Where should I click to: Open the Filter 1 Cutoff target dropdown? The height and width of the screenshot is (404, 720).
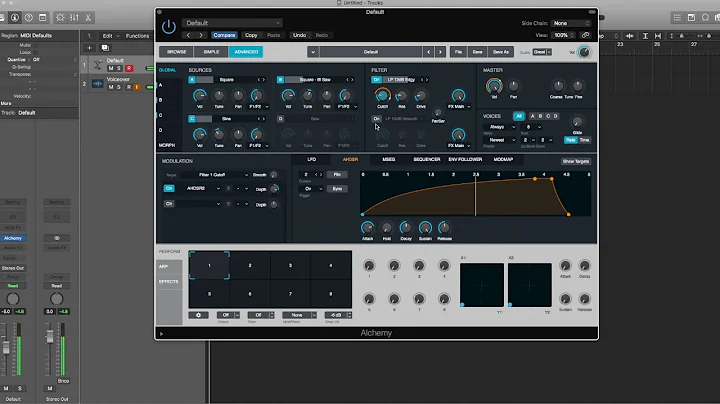[x=216, y=175]
